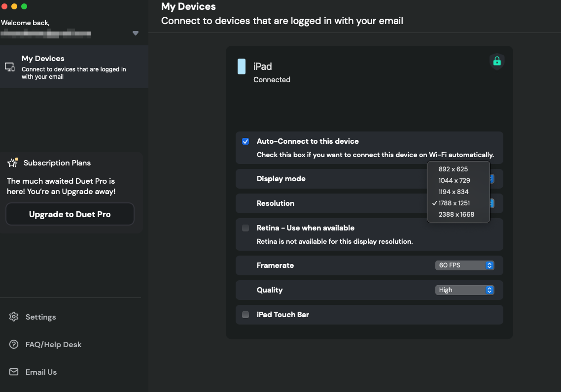This screenshot has height=392, width=561.
Task: Click Upgrade to Duet Pro button
Action: pos(70,214)
